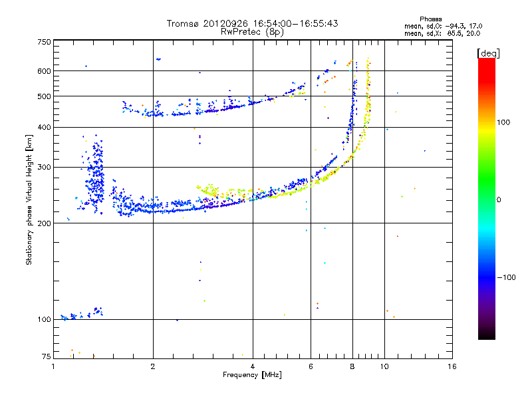Click the "mean, sd,O: -94.3, 17.0" line

tap(443, 26)
